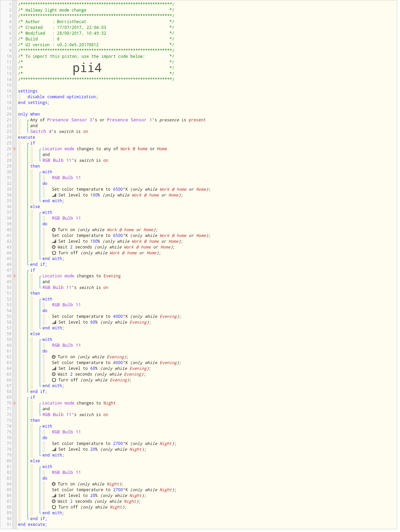Click the 'if' keyword on line 69

pyautogui.click(x=33, y=397)
